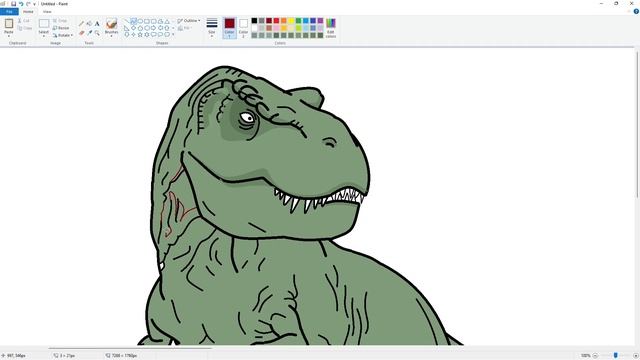Open Customize Quick Access Toolbar arrow
The height and width of the screenshot is (360, 640).
tap(35, 4)
